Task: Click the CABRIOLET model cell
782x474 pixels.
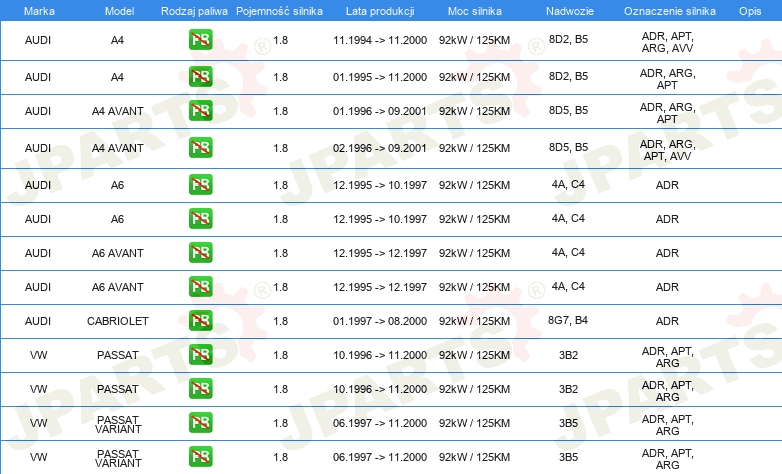Action: pos(118,321)
